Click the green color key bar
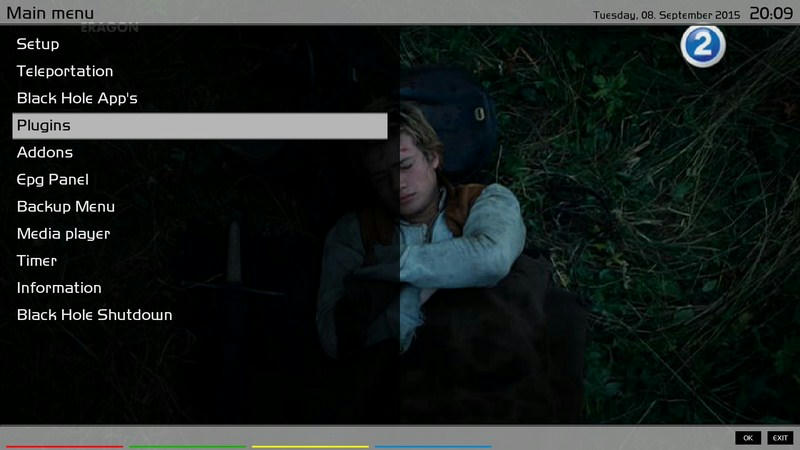This screenshot has width=800, height=450. point(187,447)
